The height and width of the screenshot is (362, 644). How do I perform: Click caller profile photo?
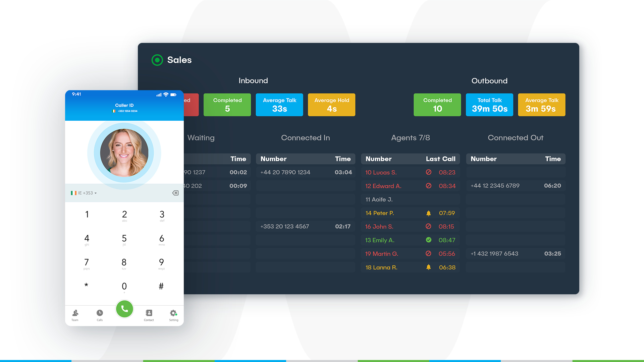tap(124, 153)
